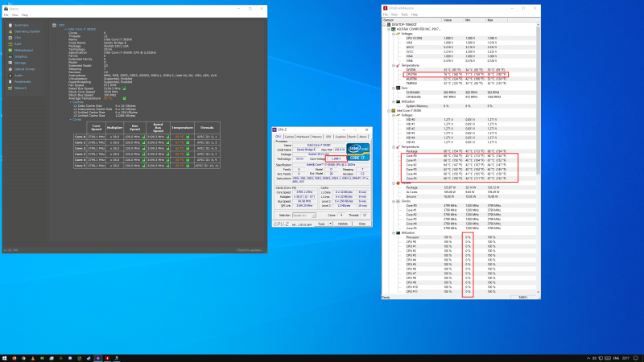Select Optical Drives icon in Speccy sidebar
Viewport: 644px width, 362px height.
click(x=9, y=68)
